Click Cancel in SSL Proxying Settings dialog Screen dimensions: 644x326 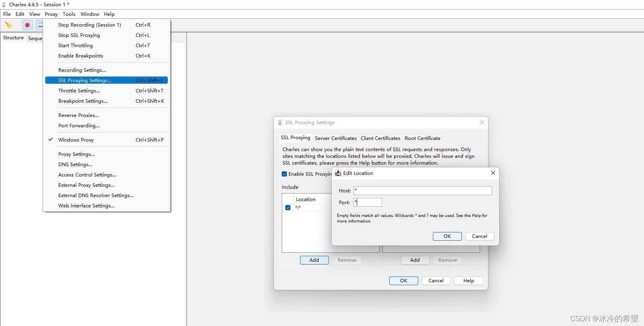click(436, 281)
